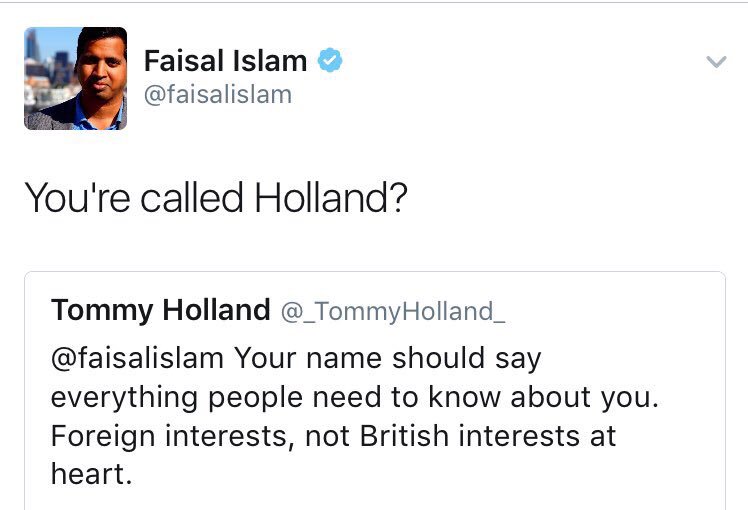Open the tweet options chevron menu
This screenshot has height=510, width=748.
point(716,62)
